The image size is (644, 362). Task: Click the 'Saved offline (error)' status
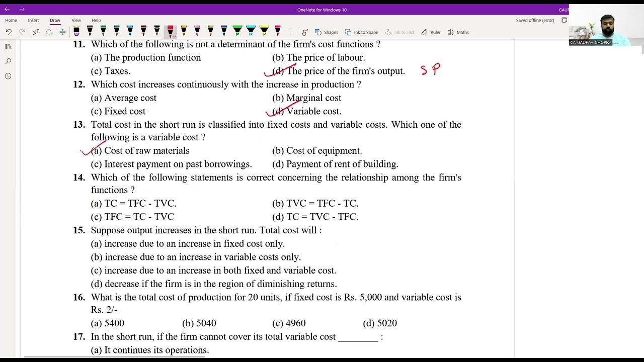coord(535,20)
